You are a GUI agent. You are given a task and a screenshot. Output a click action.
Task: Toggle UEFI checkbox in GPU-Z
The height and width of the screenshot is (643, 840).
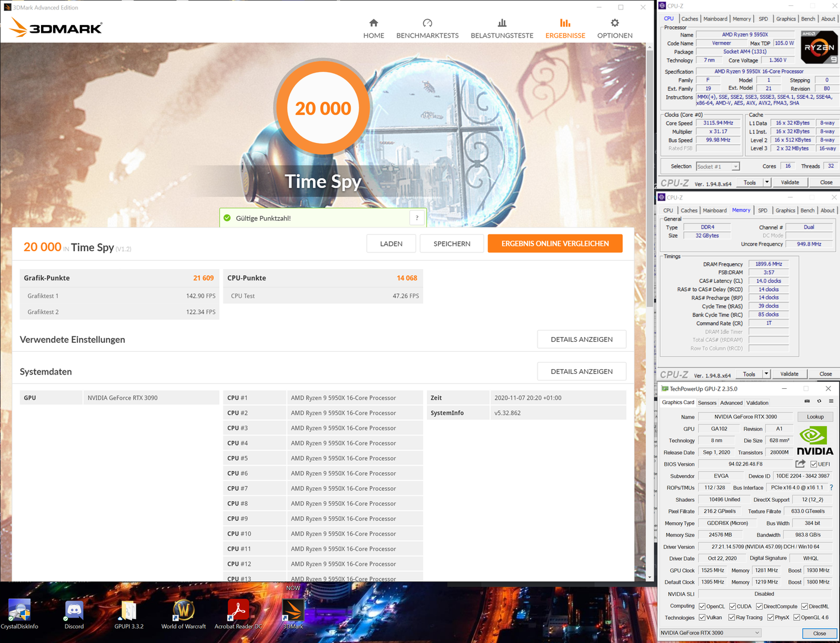pyautogui.click(x=813, y=464)
